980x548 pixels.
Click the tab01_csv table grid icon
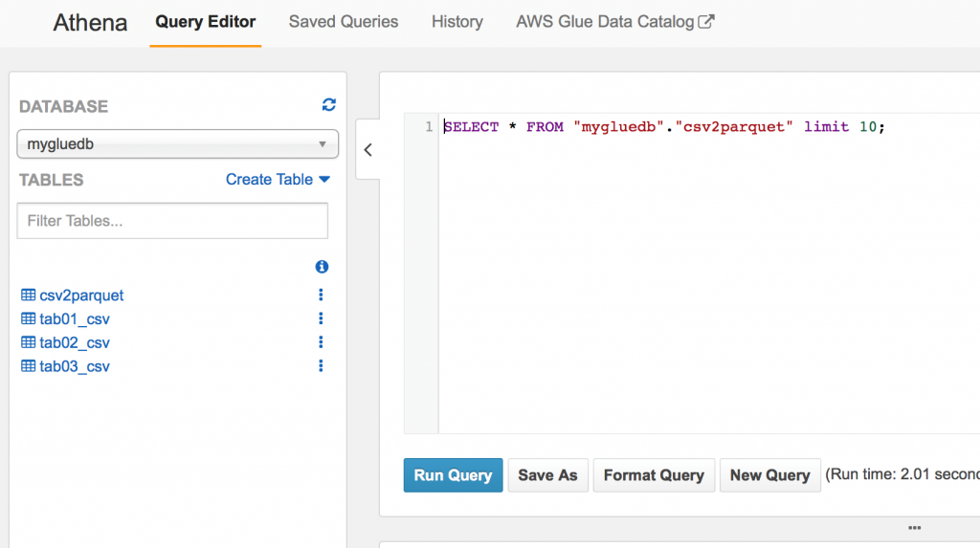(28, 318)
